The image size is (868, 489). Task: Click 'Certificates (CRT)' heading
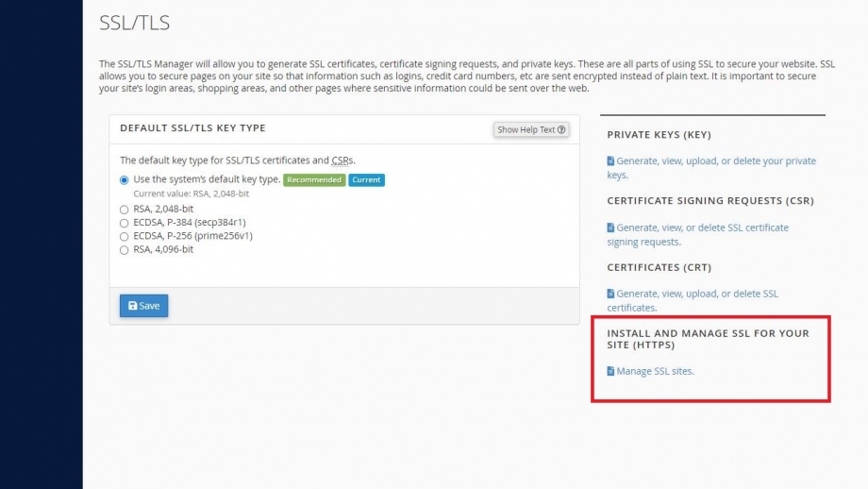[659, 267]
